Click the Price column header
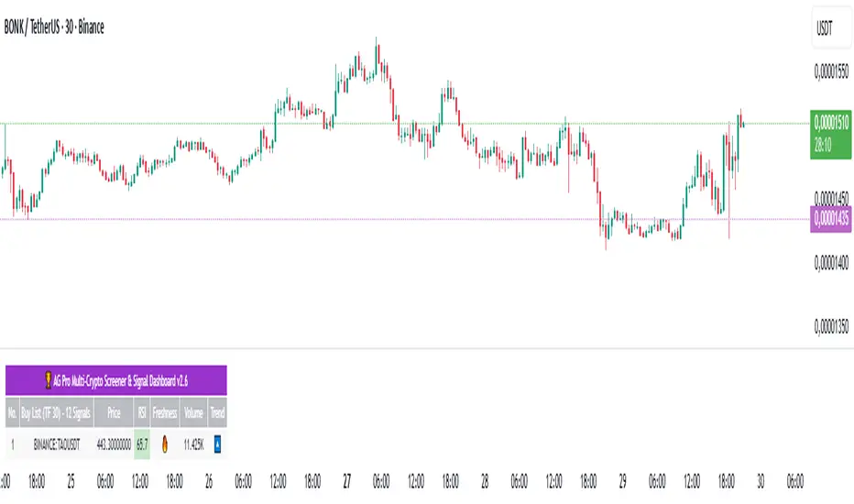This screenshot has width=854, height=504. click(114, 412)
